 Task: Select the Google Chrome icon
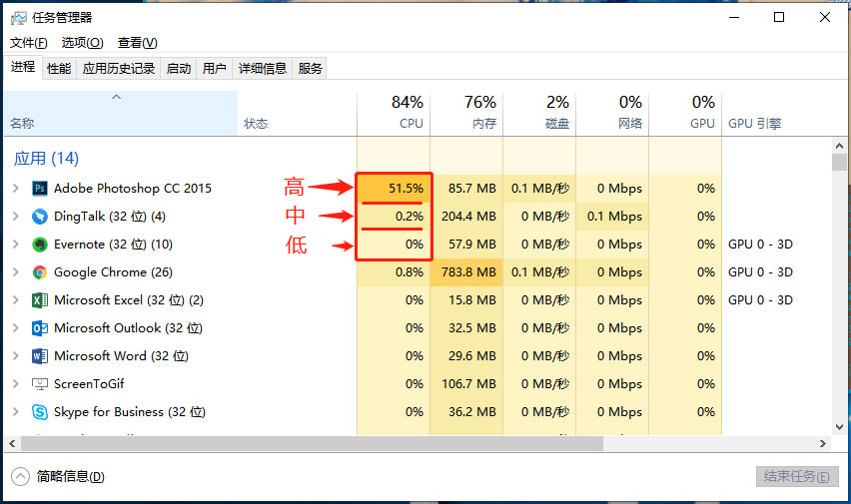click(x=40, y=271)
